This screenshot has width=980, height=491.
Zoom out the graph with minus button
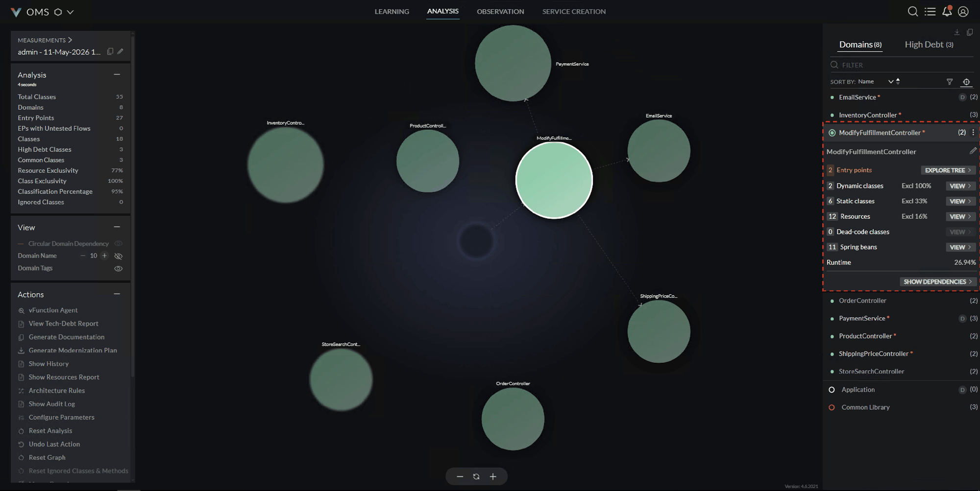coord(460,477)
